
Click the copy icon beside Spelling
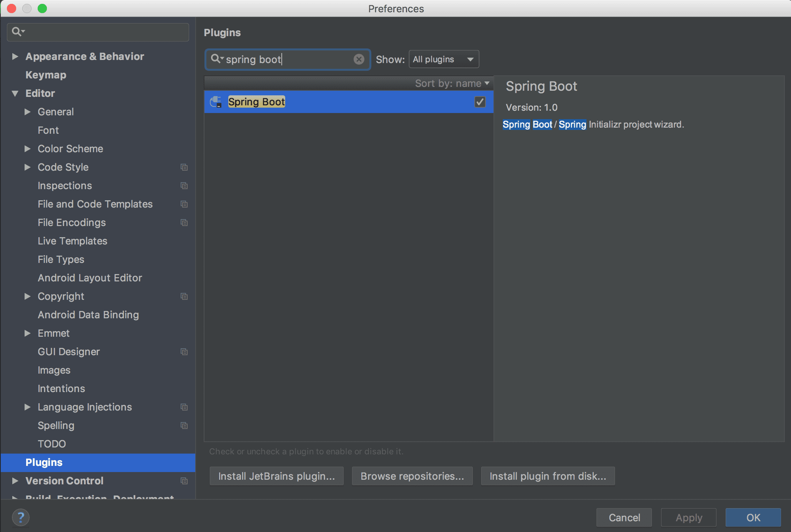(x=184, y=426)
